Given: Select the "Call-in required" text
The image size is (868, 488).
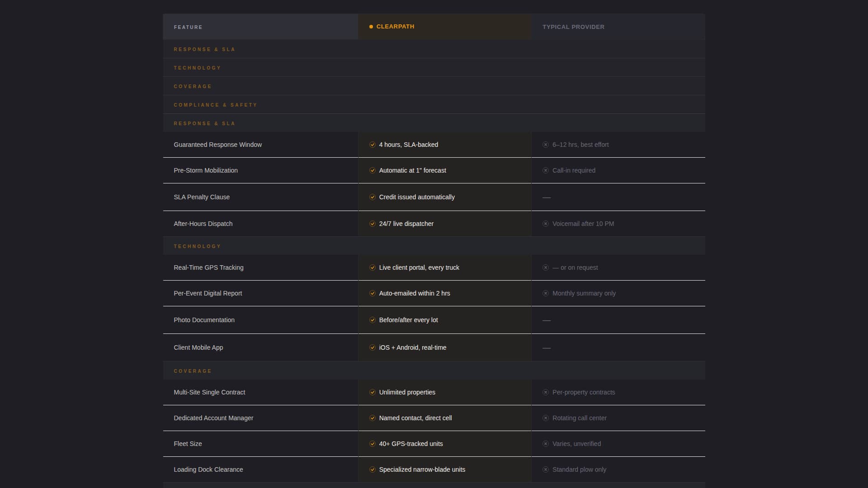Looking at the screenshot, I should 574,170.
